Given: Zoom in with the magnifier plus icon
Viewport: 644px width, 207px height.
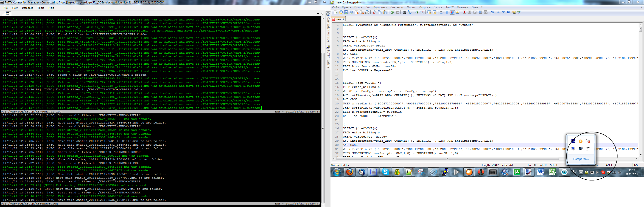Looking at the screenshot, I should 417,12.
